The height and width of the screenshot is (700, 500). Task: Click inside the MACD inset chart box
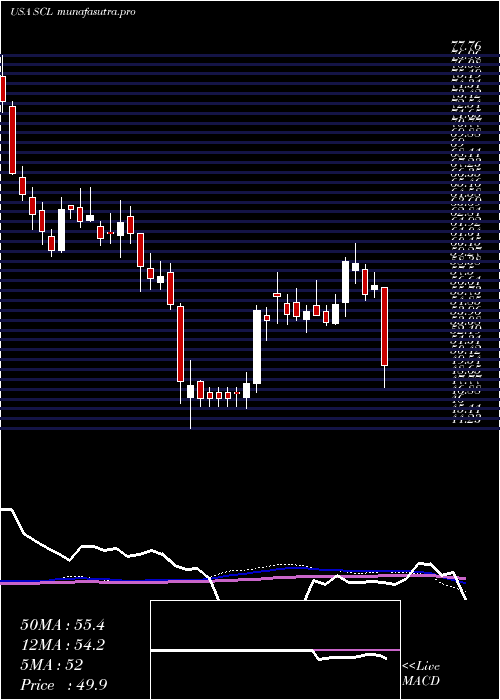pyautogui.click(x=275, y=650)
